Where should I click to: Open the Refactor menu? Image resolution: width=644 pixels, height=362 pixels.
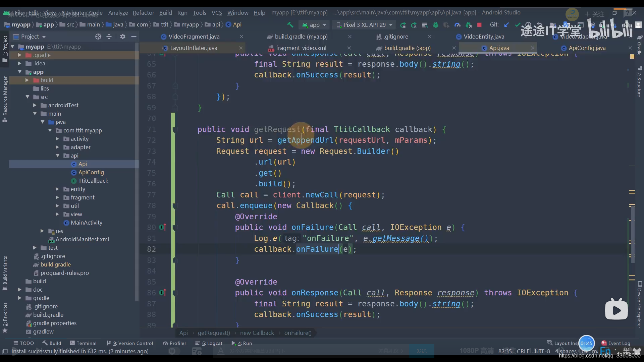[143, 13]
